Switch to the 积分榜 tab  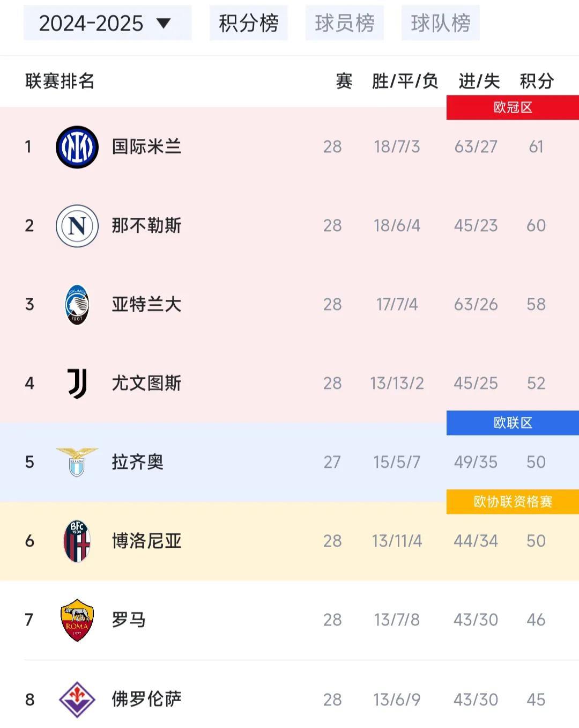[248, 23]
